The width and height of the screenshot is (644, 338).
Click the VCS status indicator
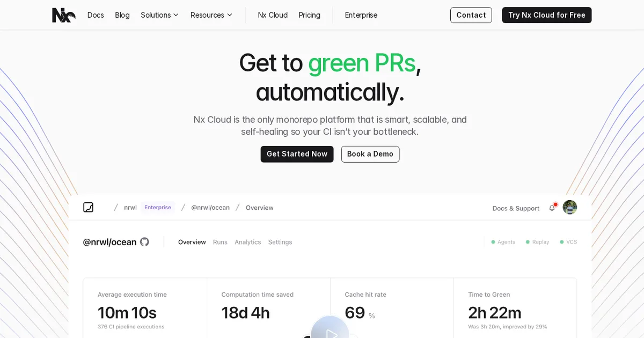(568, 242)
